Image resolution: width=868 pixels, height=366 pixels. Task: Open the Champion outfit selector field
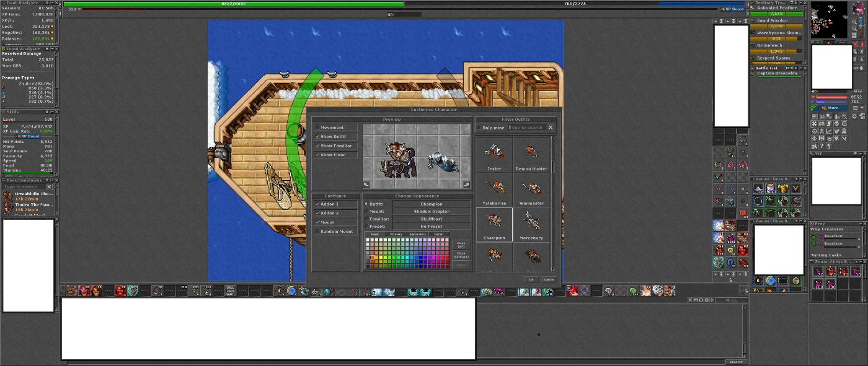(432, 204)
